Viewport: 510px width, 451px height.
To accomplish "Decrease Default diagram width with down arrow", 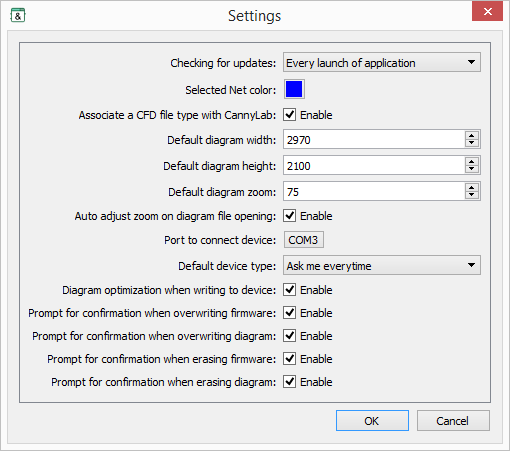I will (x=472, y=143).
